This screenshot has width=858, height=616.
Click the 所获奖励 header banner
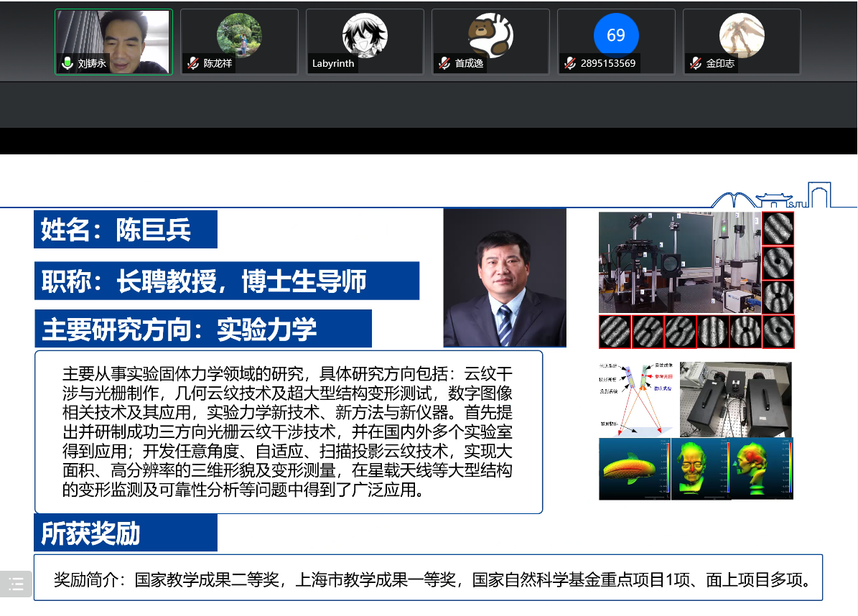tap(125, 533)
